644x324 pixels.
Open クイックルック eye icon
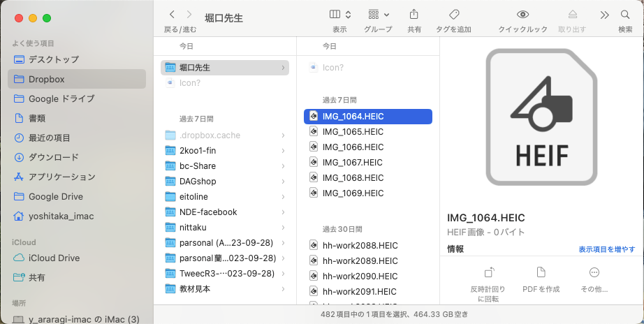[523, 15]
